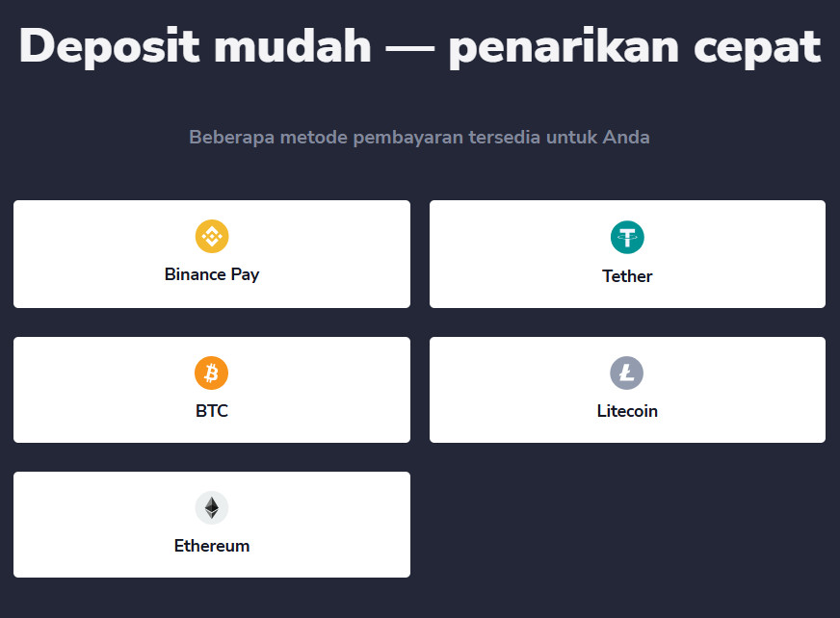The image size is (840, 618).
Task: Select the Tether teal coin icon
Action: [x=627, y=236]
